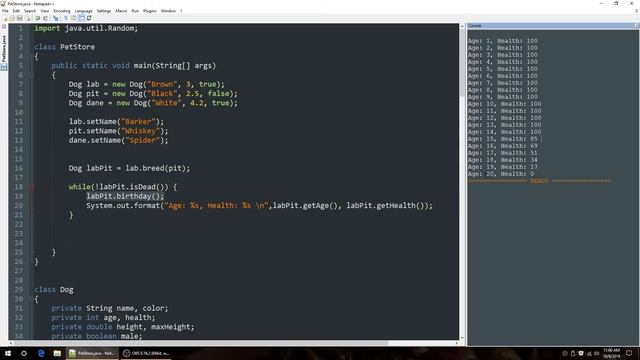Open the Language menu
This screenshot has height=360, width=640.
pos(84,11)
